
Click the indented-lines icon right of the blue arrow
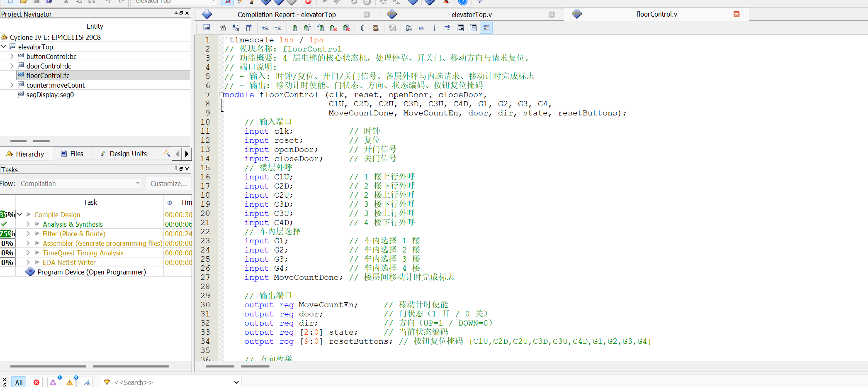(x=460, y=28)
